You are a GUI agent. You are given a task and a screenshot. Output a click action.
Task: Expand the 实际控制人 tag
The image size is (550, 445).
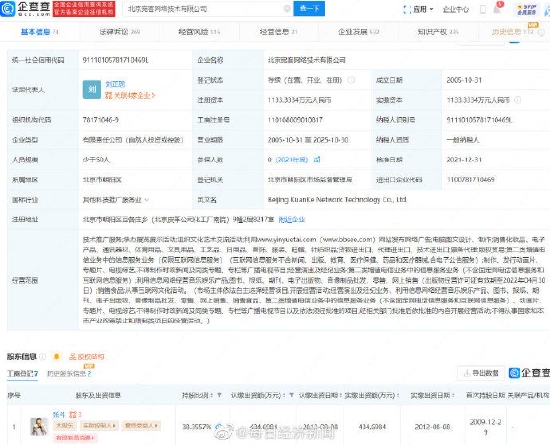click(99, 426)
